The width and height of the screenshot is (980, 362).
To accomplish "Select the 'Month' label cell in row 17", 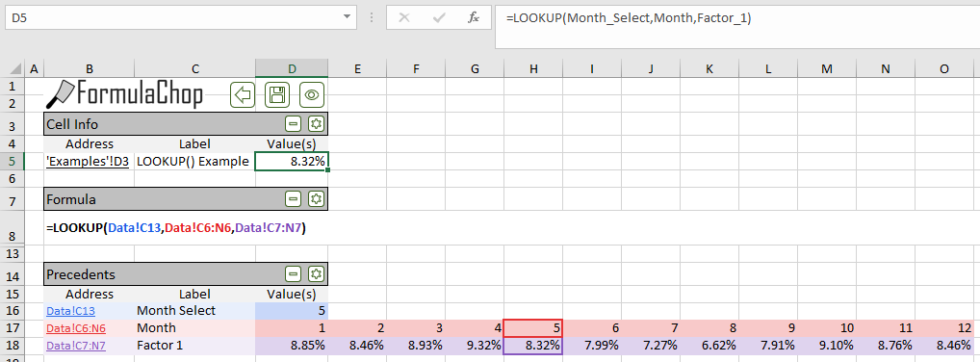I will (195, 327).
